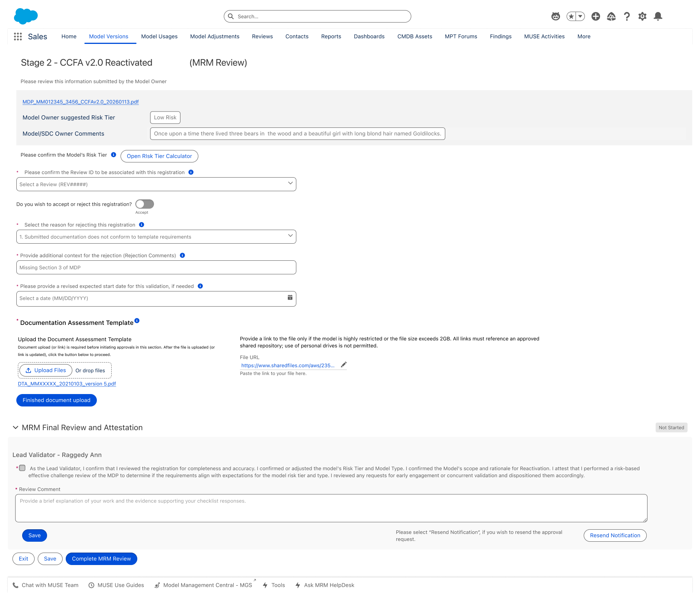Go to the Home tab
This screenshot has height=593, width=700.
click(x=69, y=37)
